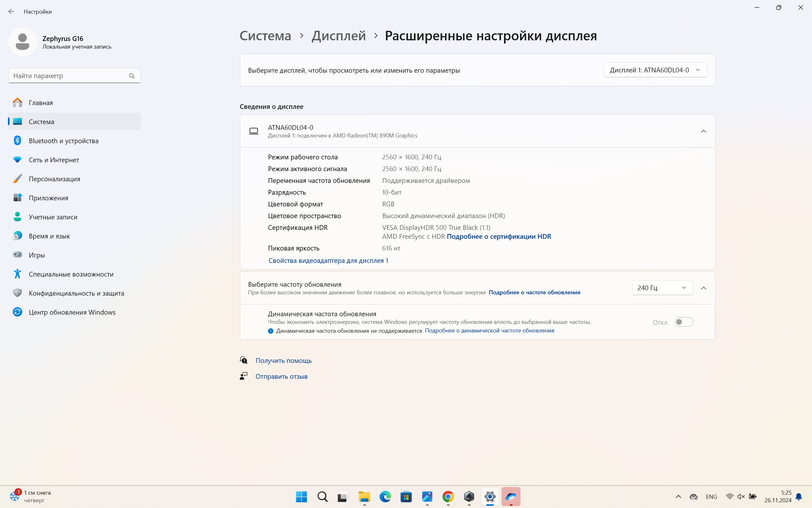Open the Дисплей 1: ATNA60DL04-0 dropdown
812x508 pixels.
point(655,70)
